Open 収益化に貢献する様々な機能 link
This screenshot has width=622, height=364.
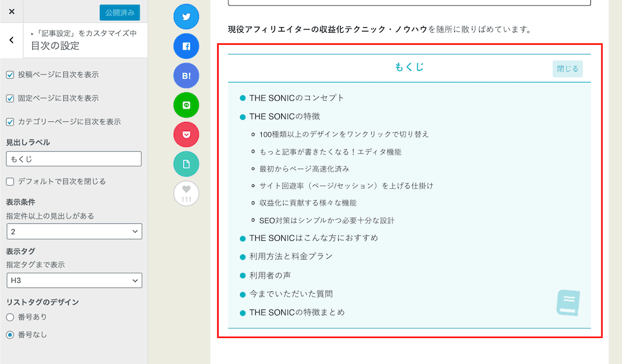(x=308, y=203)
